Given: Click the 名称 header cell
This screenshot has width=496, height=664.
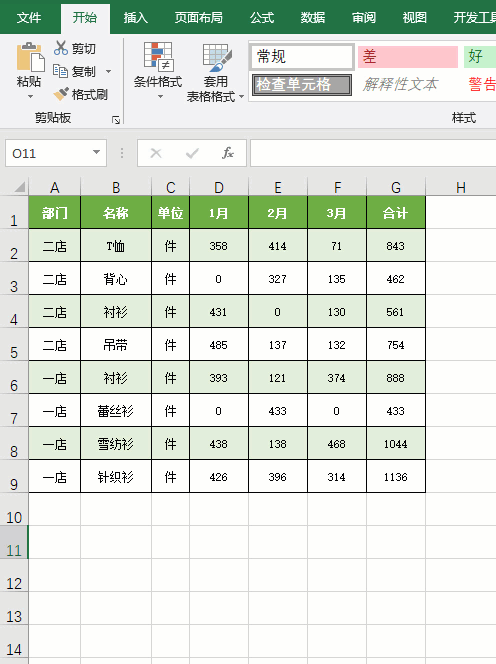Looking at the screenshot, I should coord(116,213).
